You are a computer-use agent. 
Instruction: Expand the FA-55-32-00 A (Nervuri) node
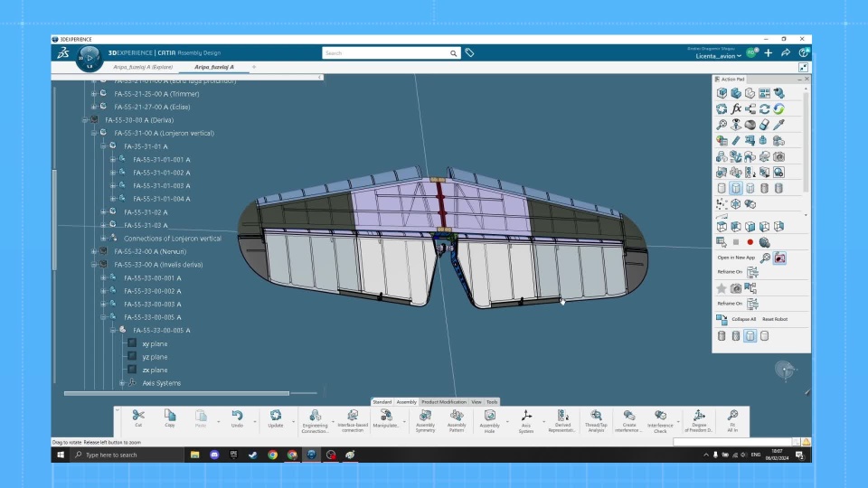coord(94,252)
